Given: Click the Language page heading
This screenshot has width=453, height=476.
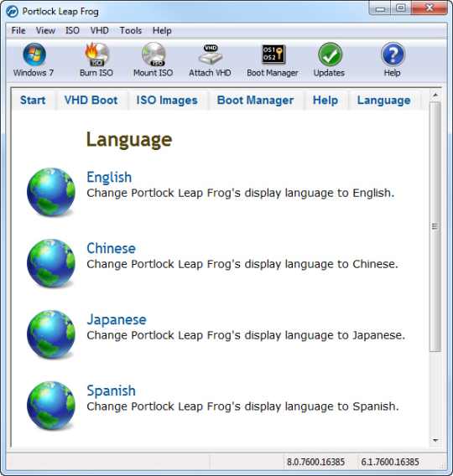Looking at the screenshot, I should click(x=129, y=140).
